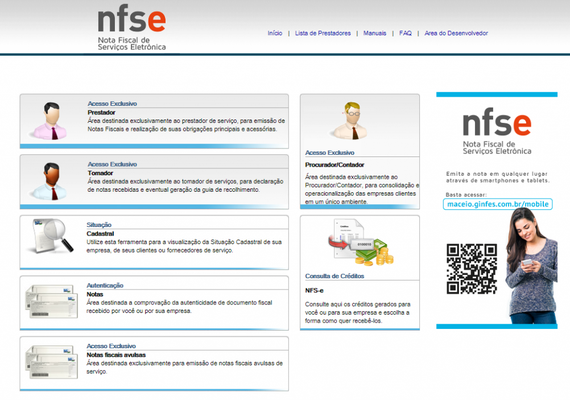Click the Acesso Exclusivo Prestador heading link
The height and width of the screenshot is (400, 570).
point(112,104)
